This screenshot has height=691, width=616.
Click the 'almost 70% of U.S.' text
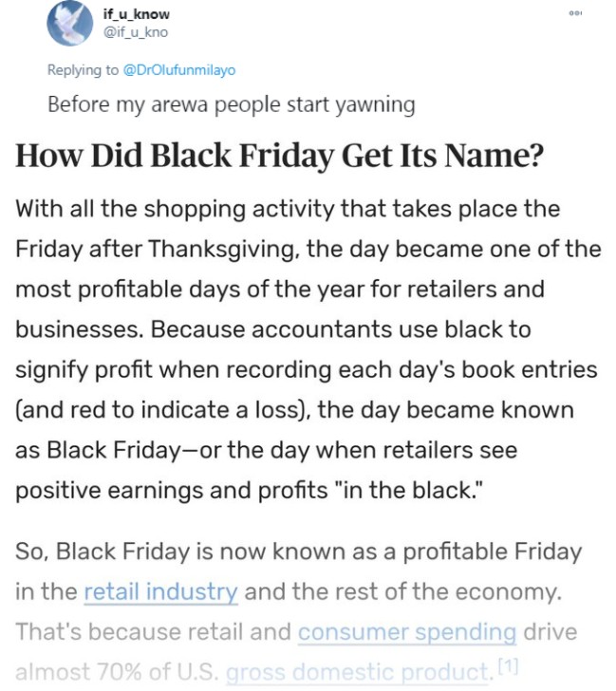pos(117,672)
